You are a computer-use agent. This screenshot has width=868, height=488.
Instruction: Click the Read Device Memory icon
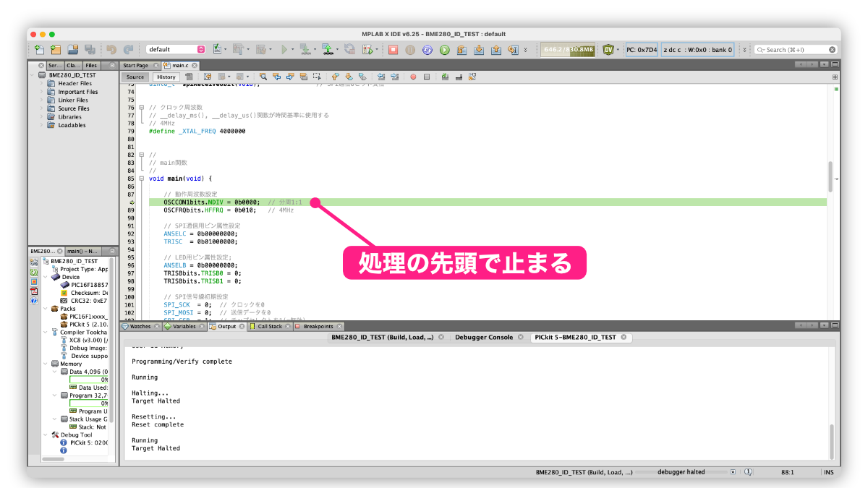tap(328, 50)
